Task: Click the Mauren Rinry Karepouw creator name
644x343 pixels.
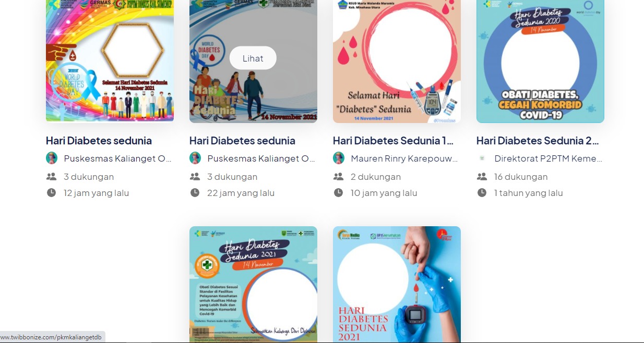Action: tap(404, 158)
